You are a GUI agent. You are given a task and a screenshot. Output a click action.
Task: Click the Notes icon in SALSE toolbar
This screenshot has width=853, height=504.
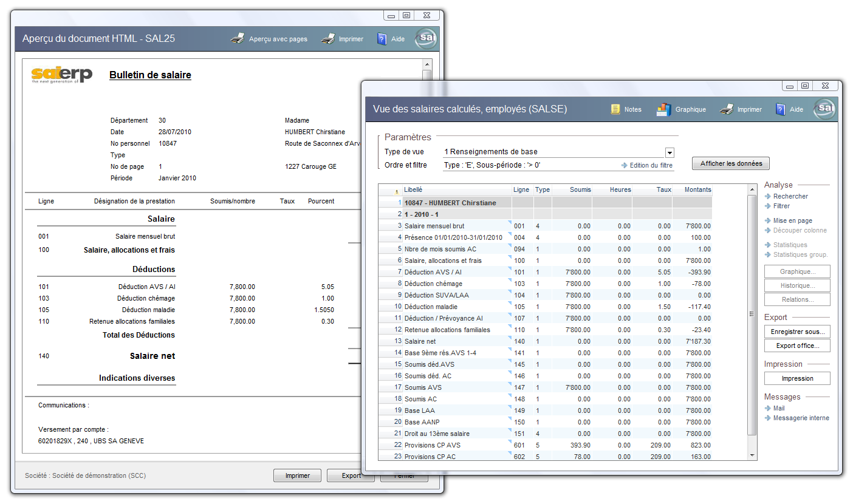(x=615, y=109)
